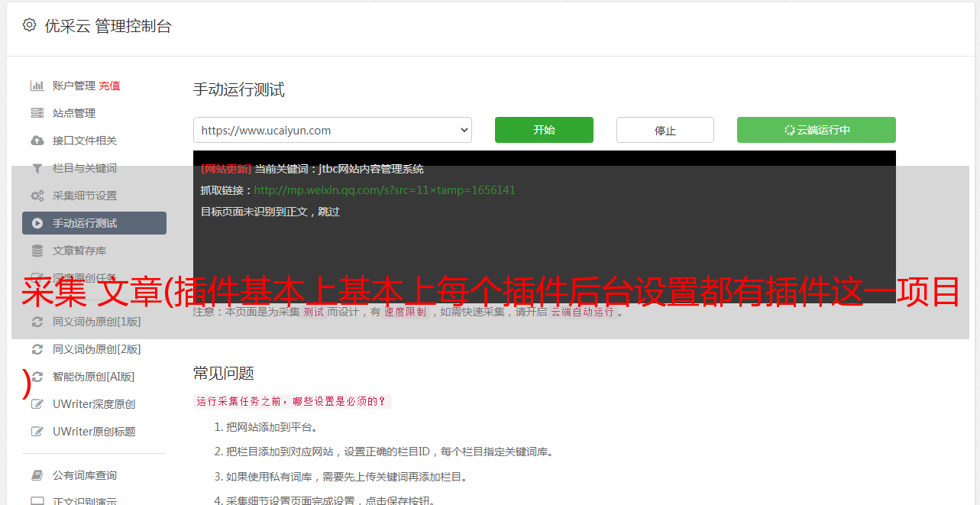Screen dimensions: 980x505
Task: Open 同义词伪原创[2版] menu item
Action: click(x=96, y=349)
